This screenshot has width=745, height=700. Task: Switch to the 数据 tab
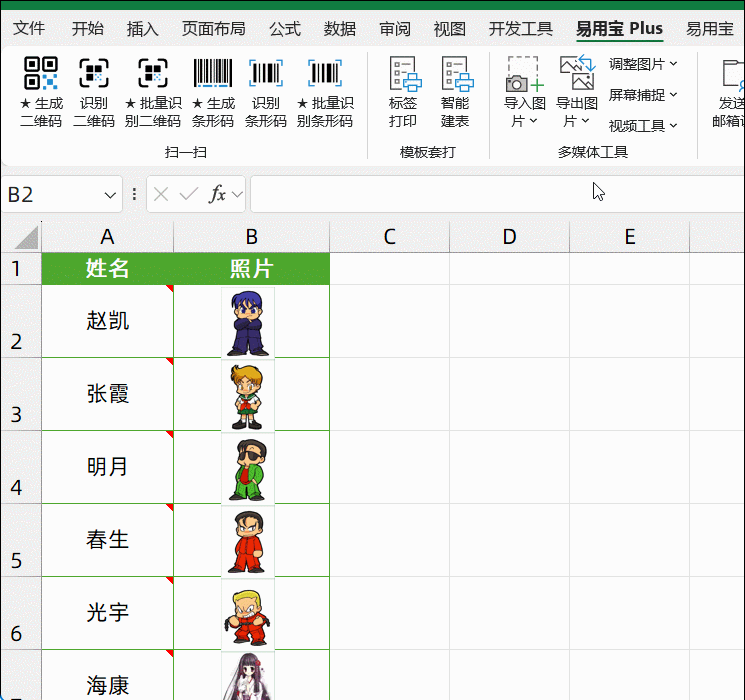pos(340,29)
